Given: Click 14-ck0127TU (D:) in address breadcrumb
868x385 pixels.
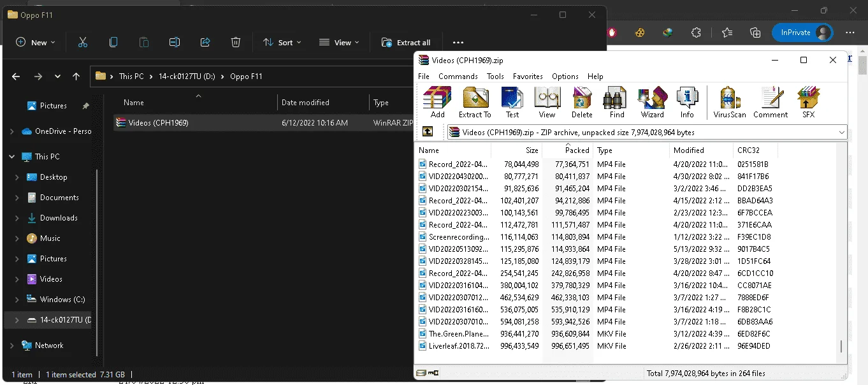Looking at the screenshot, I should tap(185, 76).
